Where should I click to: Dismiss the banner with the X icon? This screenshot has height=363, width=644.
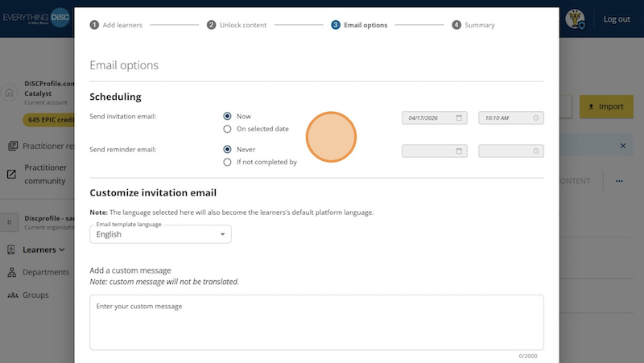623,146
